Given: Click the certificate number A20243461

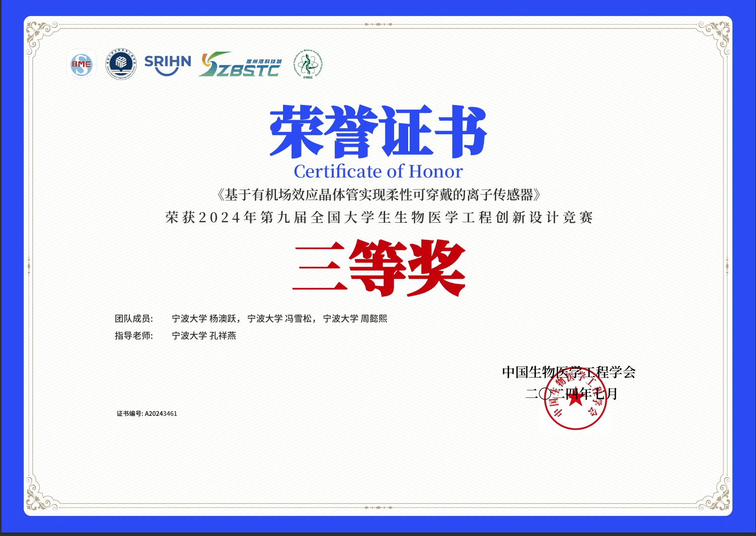Looking at the screenshot, I should (x=161, y=414).
